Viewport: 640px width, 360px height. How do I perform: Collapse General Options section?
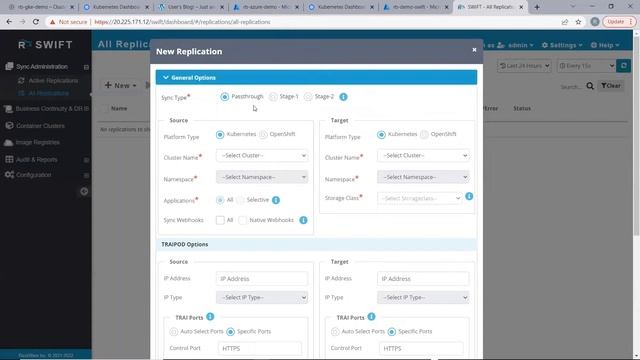(x=316, y=78)
